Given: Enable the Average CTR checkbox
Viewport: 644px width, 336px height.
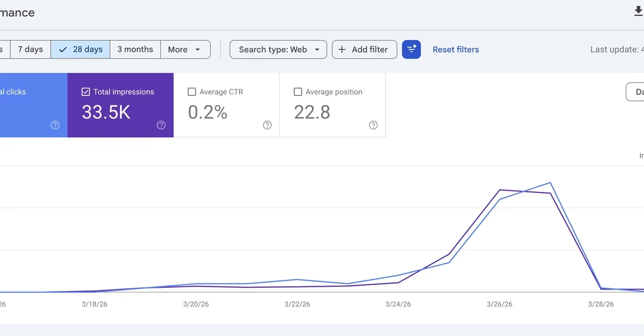Looking at the screenshot, I should (192, 92).
